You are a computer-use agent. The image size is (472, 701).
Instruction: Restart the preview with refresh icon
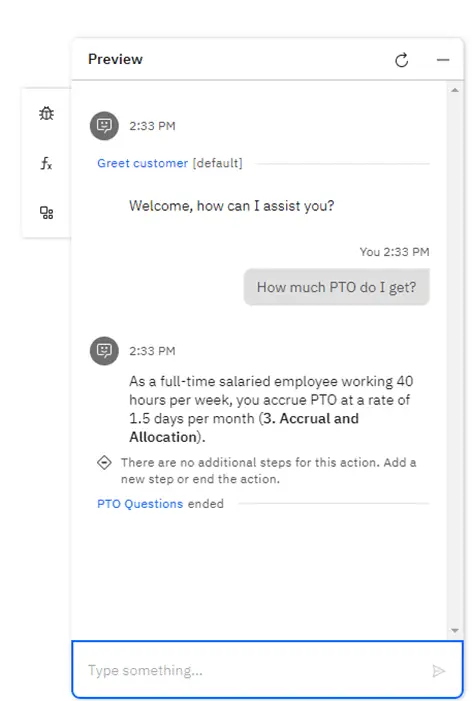pyautogui.click(x=401, y=60)
